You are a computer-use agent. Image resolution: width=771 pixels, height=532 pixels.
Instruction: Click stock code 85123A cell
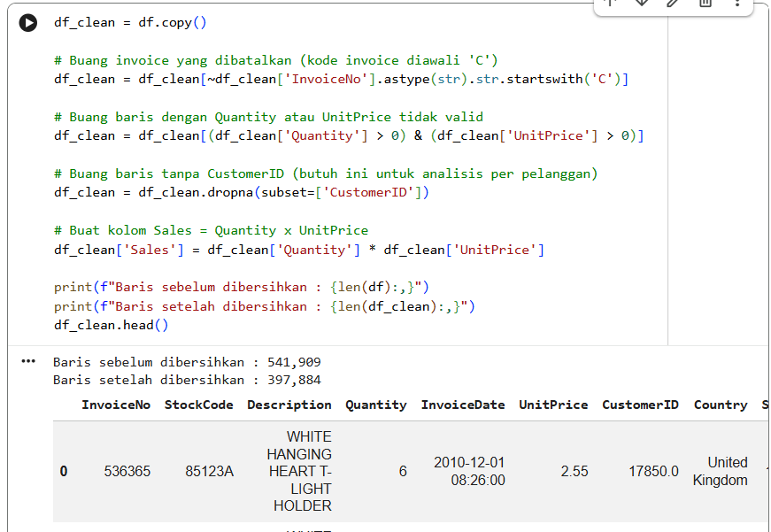(x=210, y=472)
